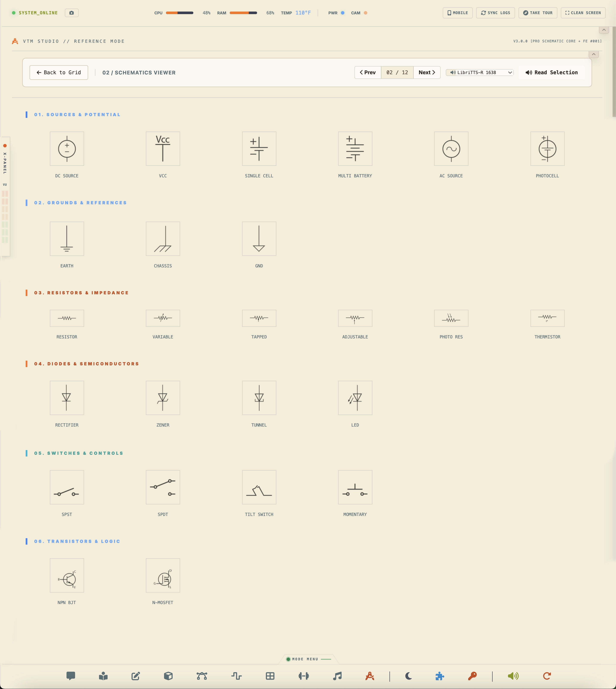616x689 pixels.
Task: Toggle the X-Panel side tab
Action: 5,196
